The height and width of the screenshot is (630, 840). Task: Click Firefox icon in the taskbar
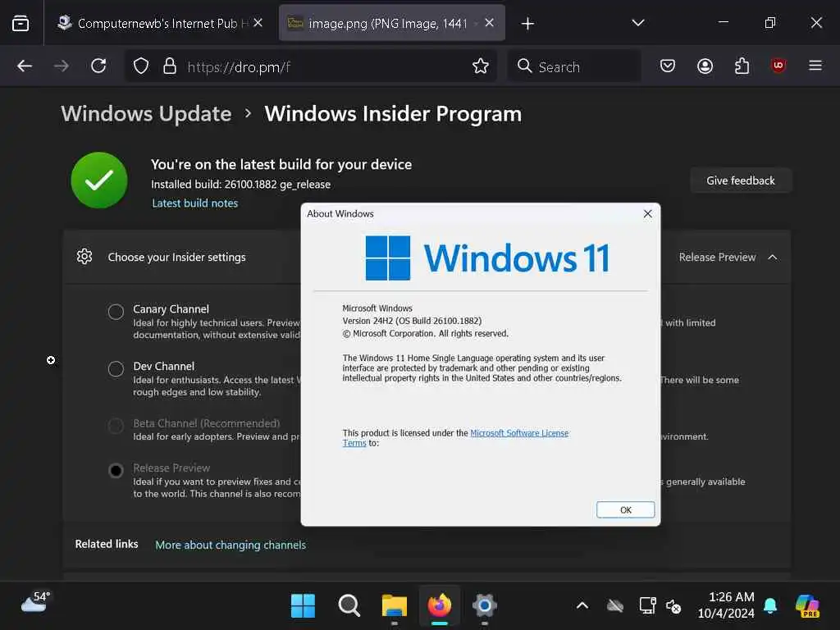(x=440, y=605)
